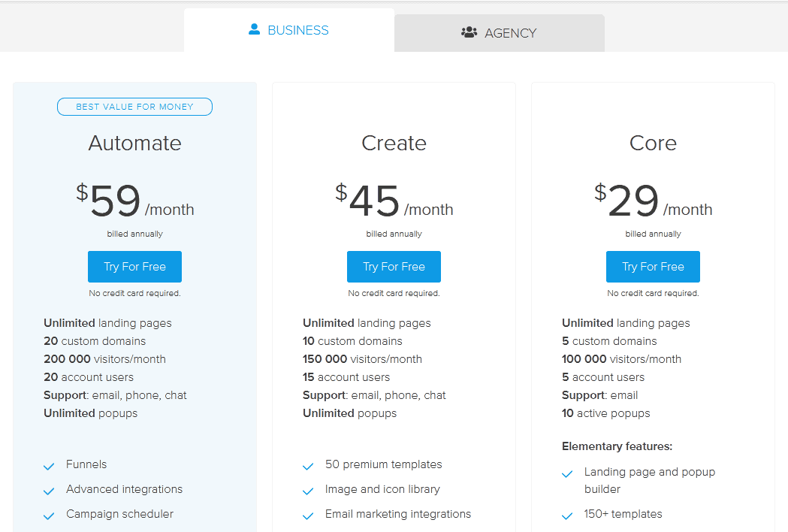The width and height of the screenshot is (788, 532).
Task: Click the checkmark next to Image and icon library
Action: coord(308,489)
